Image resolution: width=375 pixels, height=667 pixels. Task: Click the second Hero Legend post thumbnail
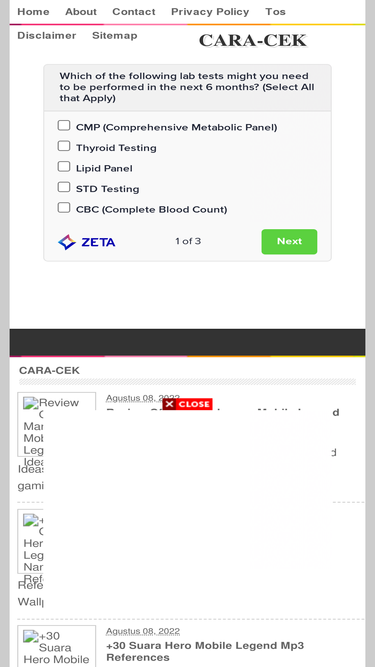30,542
